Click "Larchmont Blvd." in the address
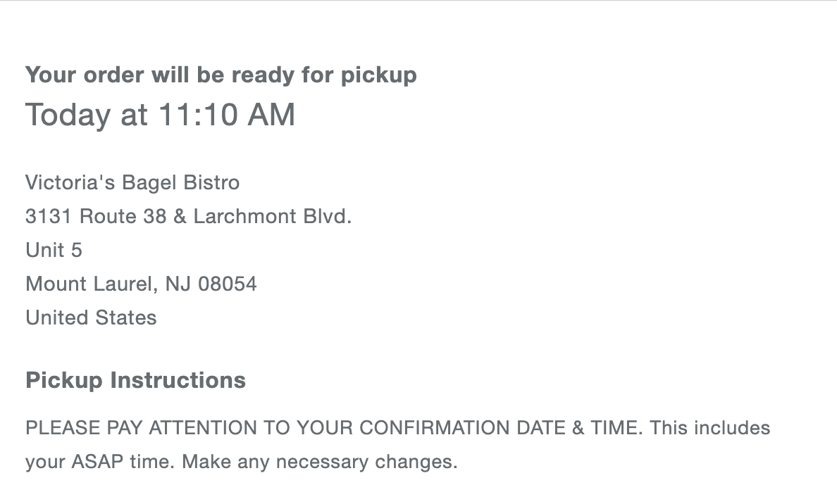Image resolution: width=837 pixels, height=504 pixels. (272, 216)
